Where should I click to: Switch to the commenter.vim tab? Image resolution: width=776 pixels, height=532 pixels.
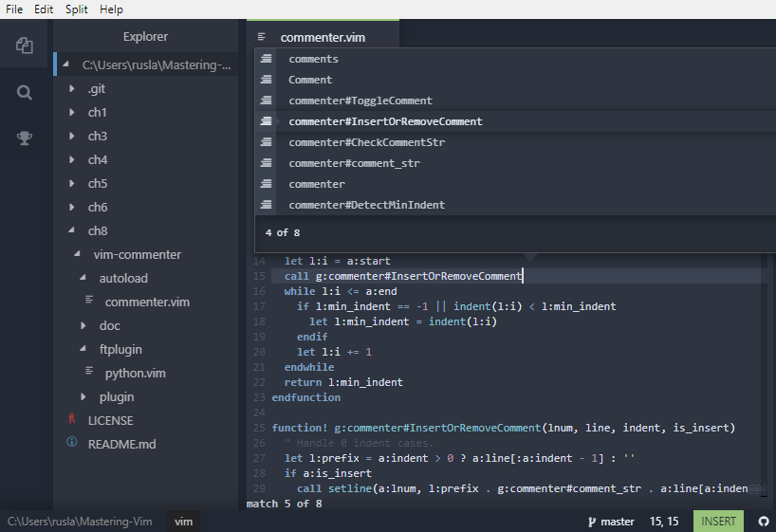tap(323, 37)
